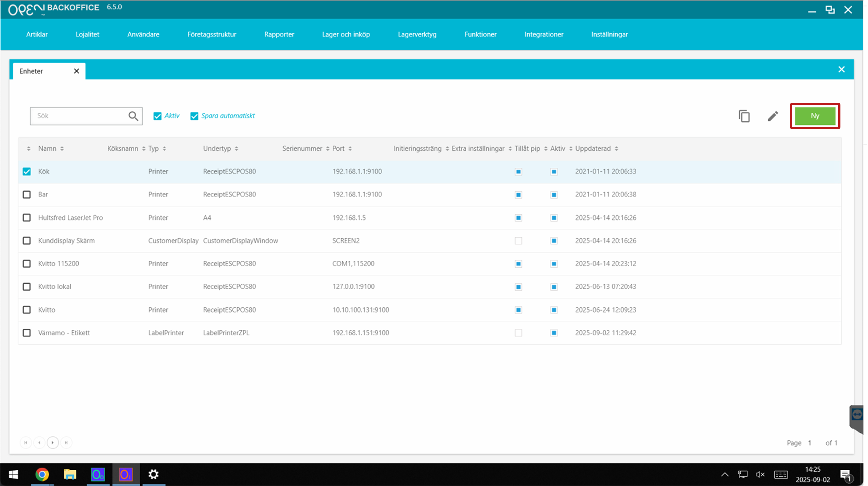This screenshot has height=486, width=868.
Task: Click the muted volume tray icon
Action: point(760,475)
